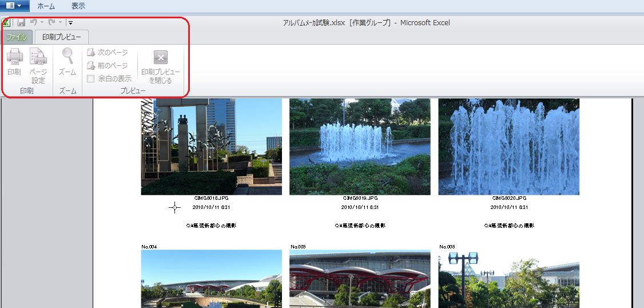Expand the Undo history dropdown arrow
The height and width of the screenshot is (308, 644).
pyautogui.click(x=42, y=22)
